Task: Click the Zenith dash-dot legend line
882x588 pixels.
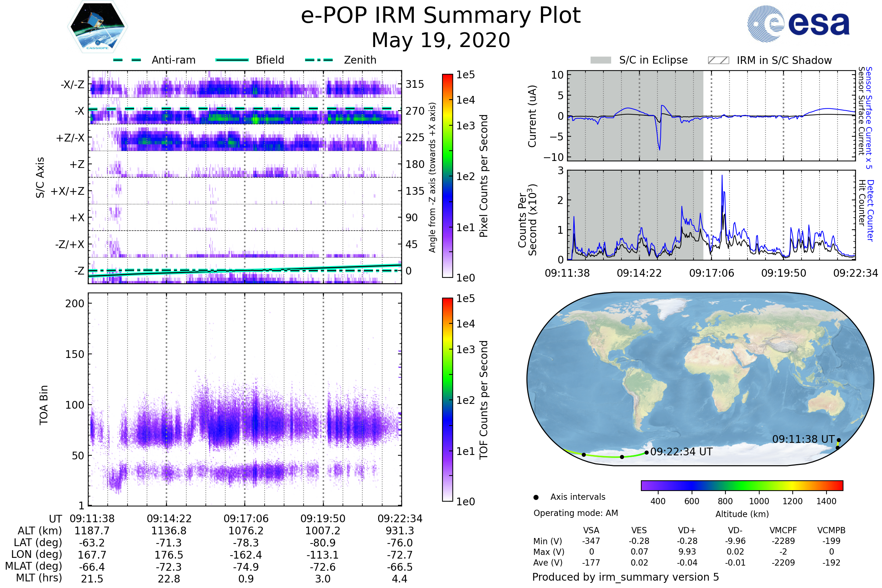Action: click(319, 60)
